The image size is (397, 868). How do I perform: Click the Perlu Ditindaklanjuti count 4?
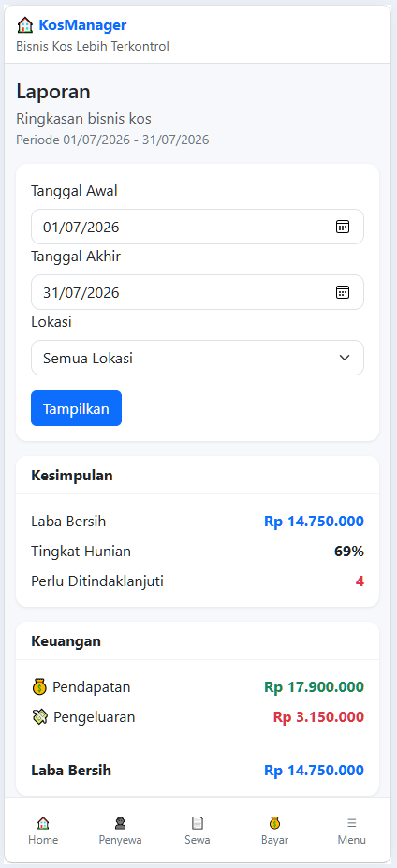pyautogui.click(x=360, y=581)
